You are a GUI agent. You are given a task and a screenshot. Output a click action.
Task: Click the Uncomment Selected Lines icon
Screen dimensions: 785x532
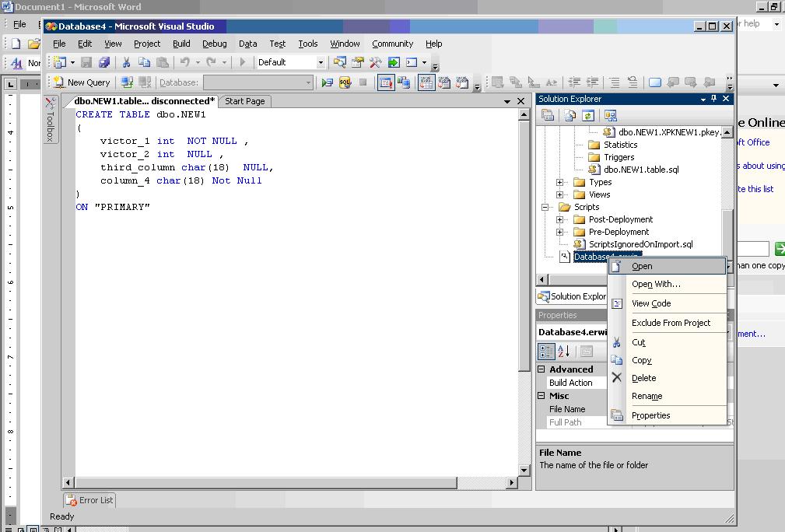pyautogui.click(x=633, y=82)
